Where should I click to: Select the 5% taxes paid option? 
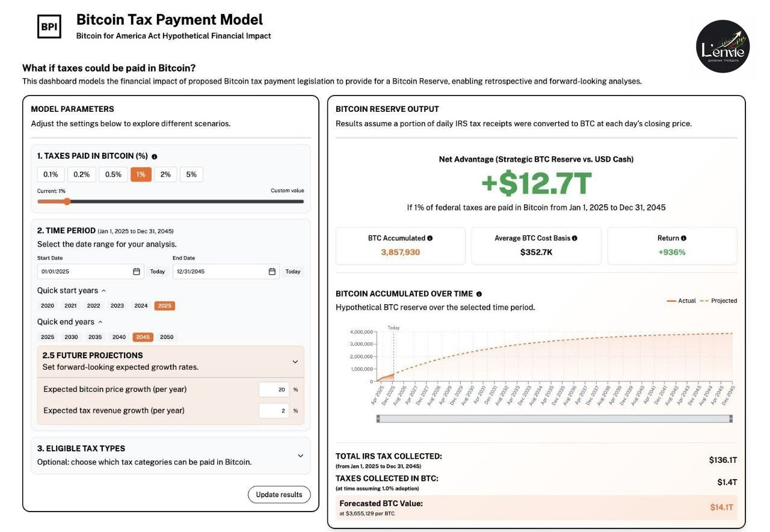pyautogui.click(x=191, y=174)
